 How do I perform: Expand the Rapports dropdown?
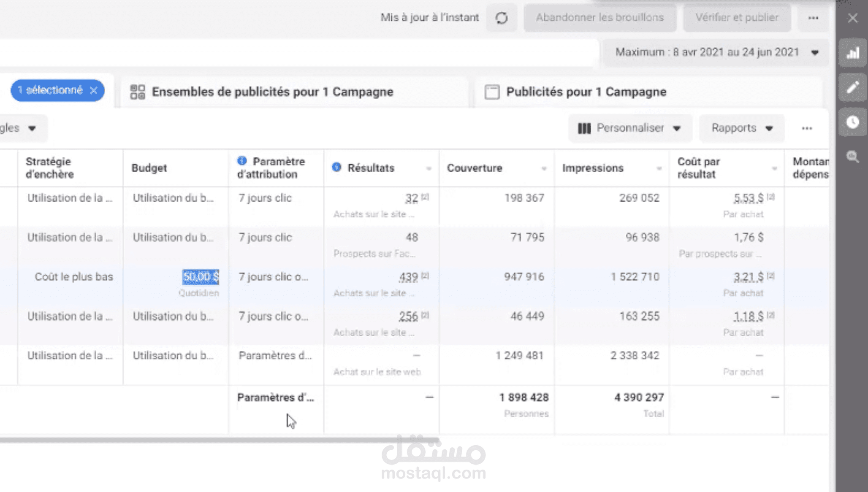tap(742, 128)
